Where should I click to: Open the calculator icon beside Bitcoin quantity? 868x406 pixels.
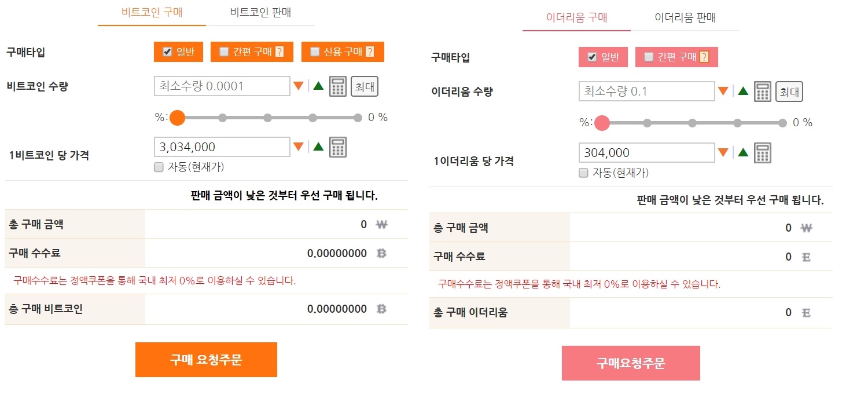coord(337,85)
